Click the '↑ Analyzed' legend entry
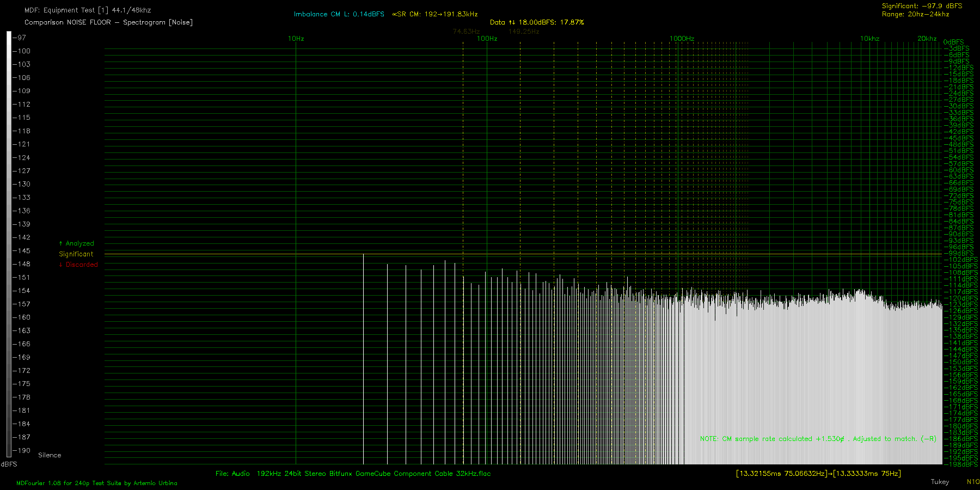This screenshot has width=980, height=490. [76, 243]
